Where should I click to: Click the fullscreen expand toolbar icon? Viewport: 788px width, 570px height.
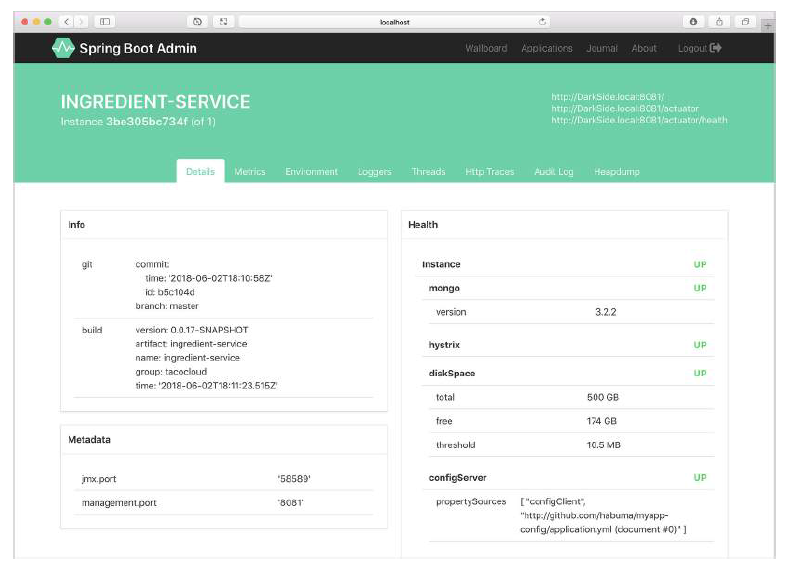point(224,22)
